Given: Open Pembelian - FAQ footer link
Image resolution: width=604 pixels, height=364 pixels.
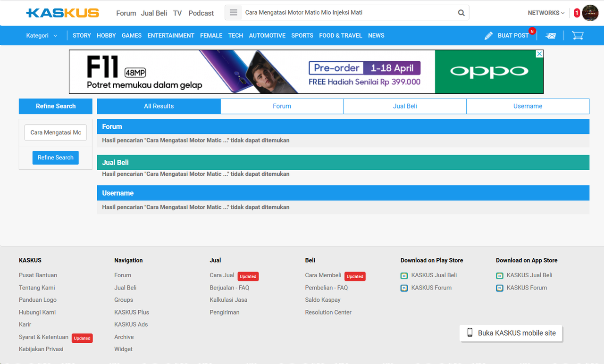Looking at the screenshot, I should [x=327, y=288].
